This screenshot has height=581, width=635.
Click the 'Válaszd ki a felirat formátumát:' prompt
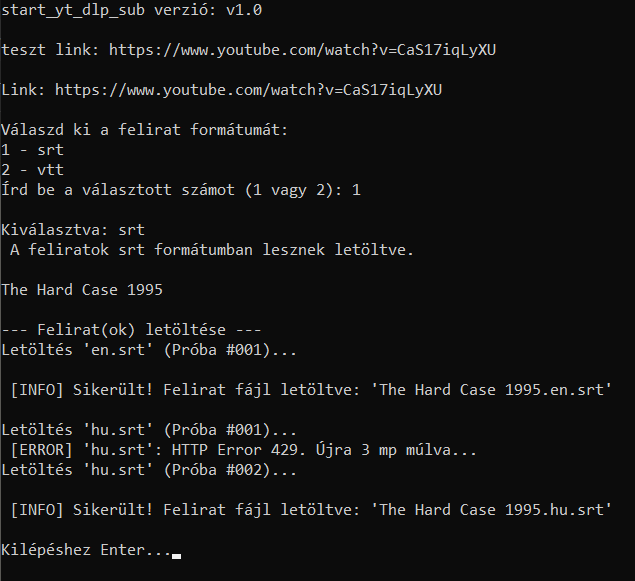pyautogui.click(x=145, y=130)
